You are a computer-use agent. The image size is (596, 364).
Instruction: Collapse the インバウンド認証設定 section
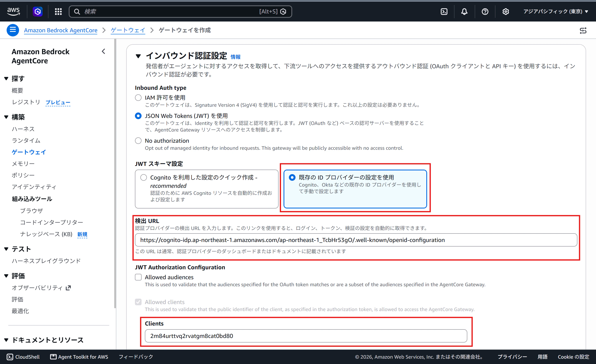tap(138, 56)
